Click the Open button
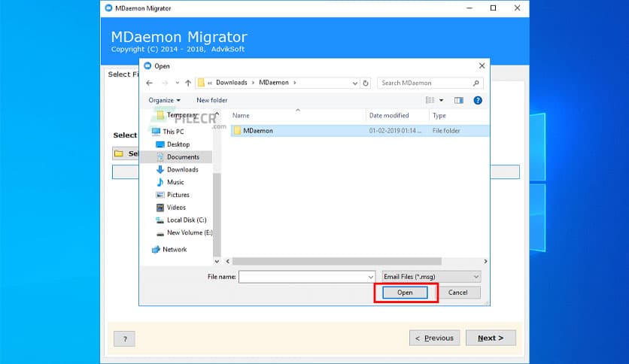This screenshot has height=364, width=629. 405,293
